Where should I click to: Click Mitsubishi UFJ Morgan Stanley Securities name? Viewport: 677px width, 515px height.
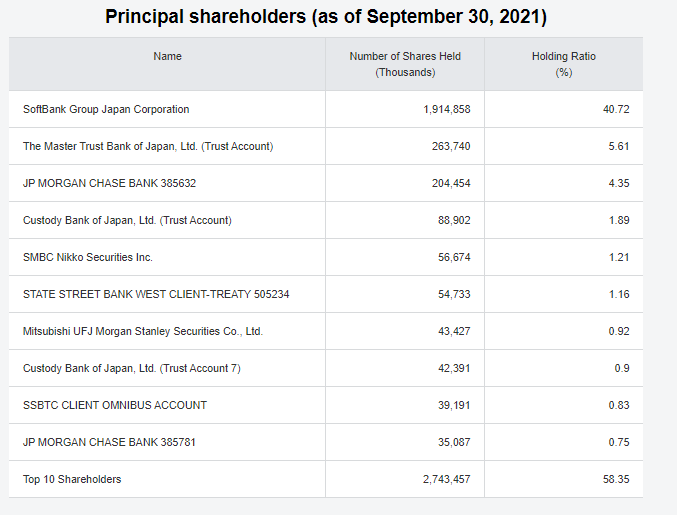click(x=143, y=331)
